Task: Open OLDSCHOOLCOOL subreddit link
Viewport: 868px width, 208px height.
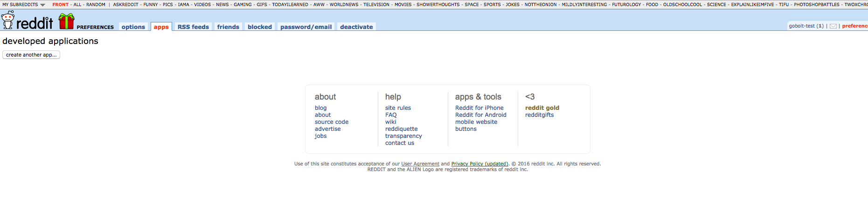Action: pyautogui.click(x=682, y=5)
